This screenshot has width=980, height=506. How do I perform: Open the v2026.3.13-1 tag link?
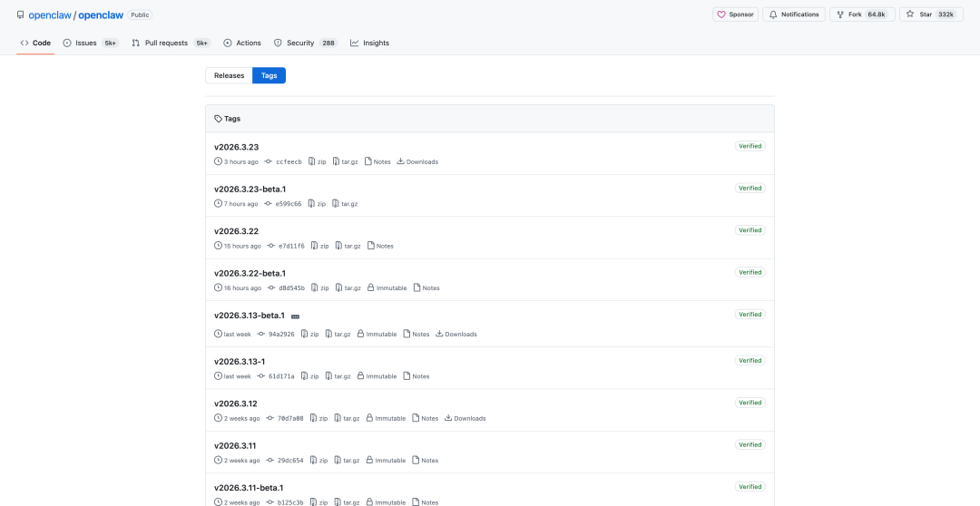coord(240,361)
